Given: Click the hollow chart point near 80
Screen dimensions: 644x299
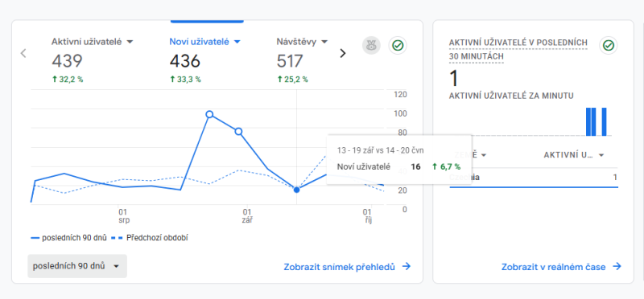Looking at the screenshot, I should coord(238,131).
